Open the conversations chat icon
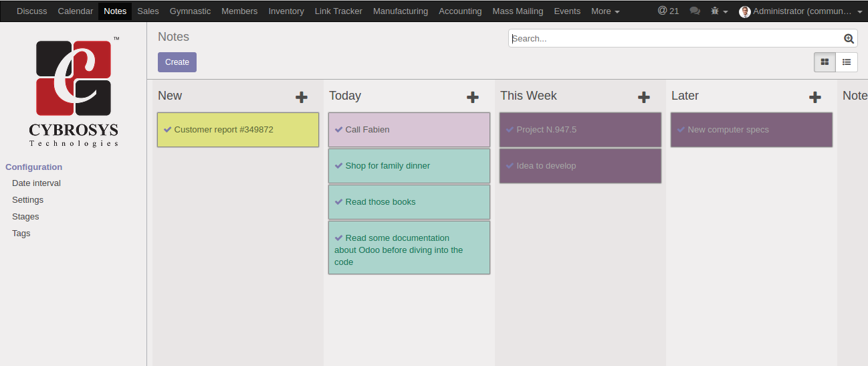 click(695, 11)
